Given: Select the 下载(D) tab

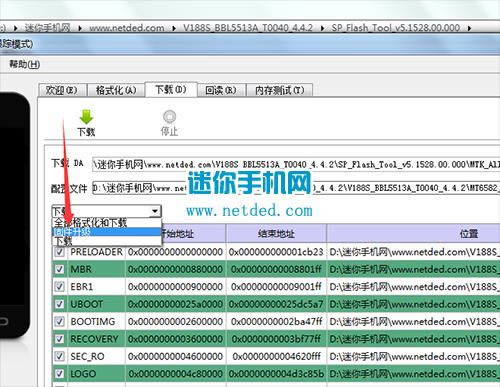Looking at the screenshot, I should [x=171, y=89].
